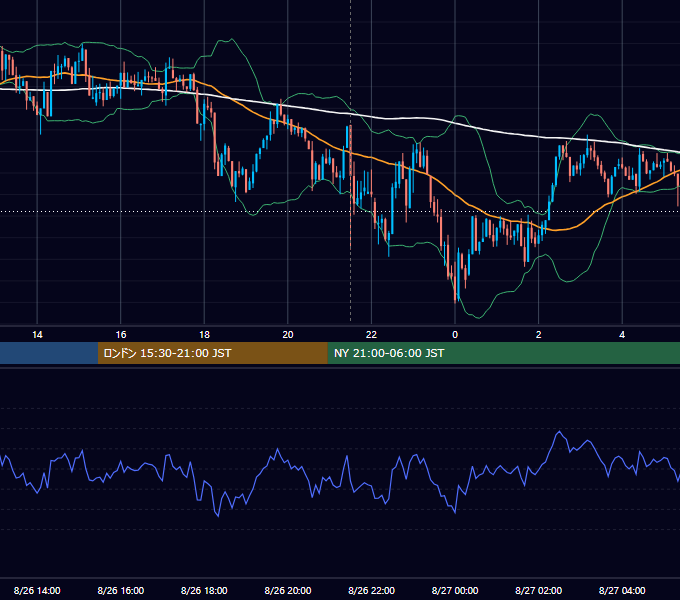Viewport: 680px width, 600px height.
Task: Click the blue session band before London
Action: (49, 353)
